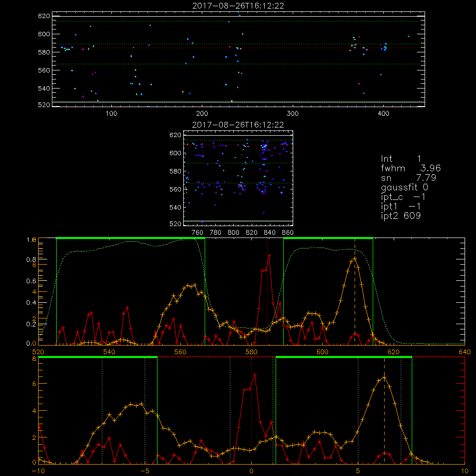Screen dimensions: 476x476
Task: Select the 'ipt_c -1' readout line
Action: tap(403, 198)
